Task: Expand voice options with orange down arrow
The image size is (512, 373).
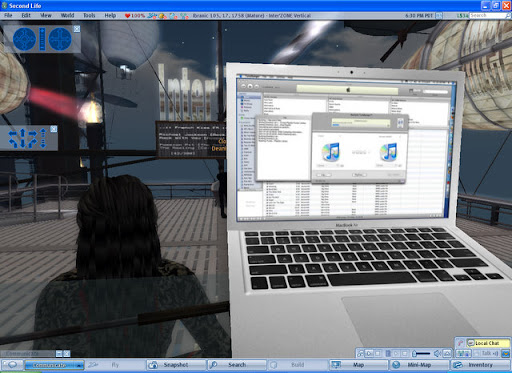Action: click(x=506, y=353)
